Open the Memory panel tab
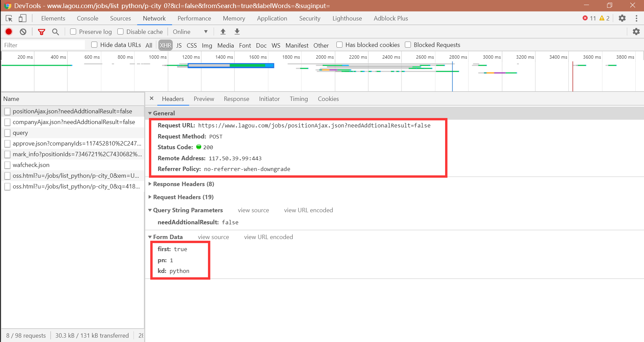Screen dimensions: 644x342 (234, 18)
